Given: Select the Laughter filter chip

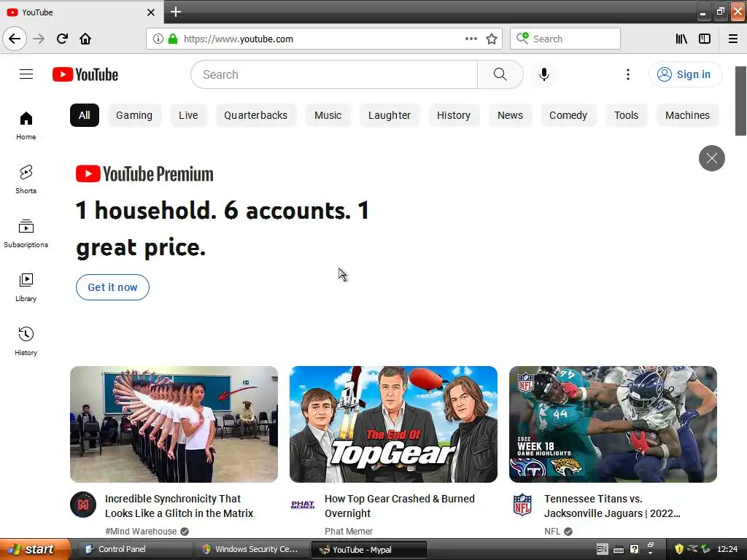Looking at the screenshot, I should coord(390,115).
